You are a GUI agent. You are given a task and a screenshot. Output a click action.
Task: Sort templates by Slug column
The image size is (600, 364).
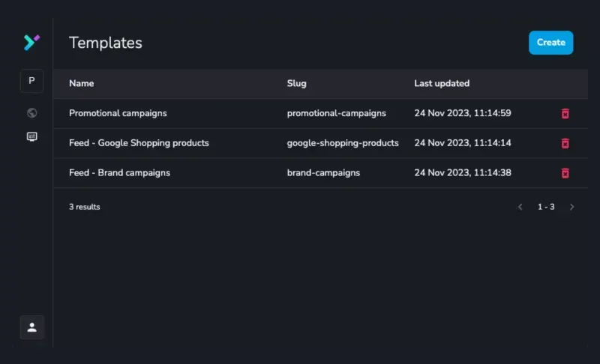tap(297, 84)
